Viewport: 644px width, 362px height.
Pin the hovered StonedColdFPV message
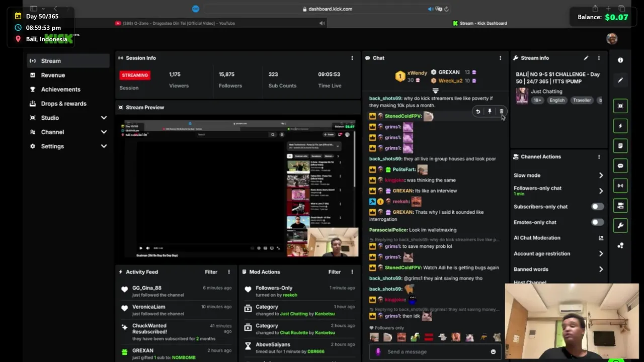[x=490, y=112]
